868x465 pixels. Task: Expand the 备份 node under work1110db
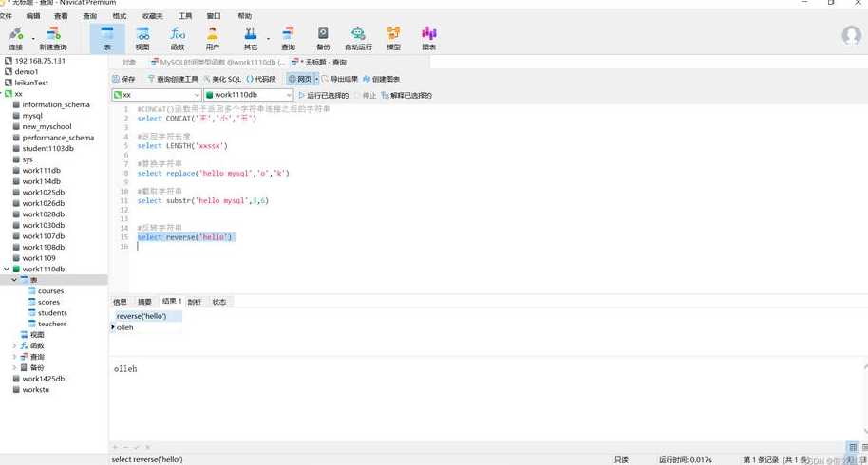(14, 367)
